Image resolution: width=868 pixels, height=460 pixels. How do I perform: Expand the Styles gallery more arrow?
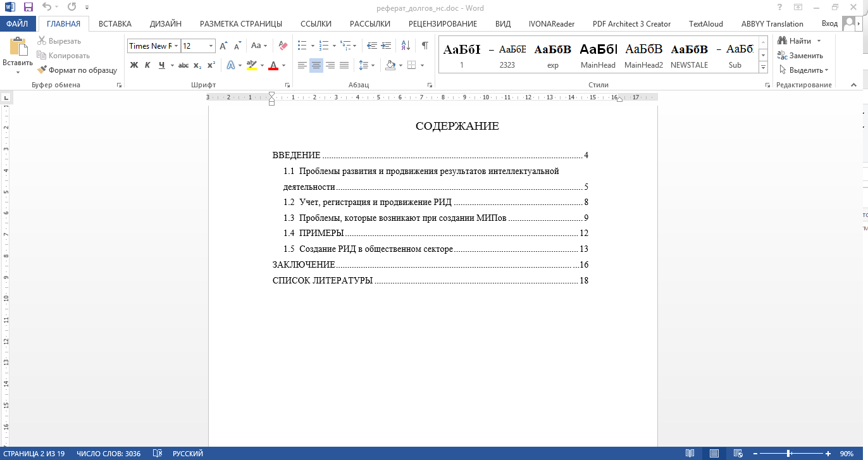pyautogui.click(x=763, y=67)
